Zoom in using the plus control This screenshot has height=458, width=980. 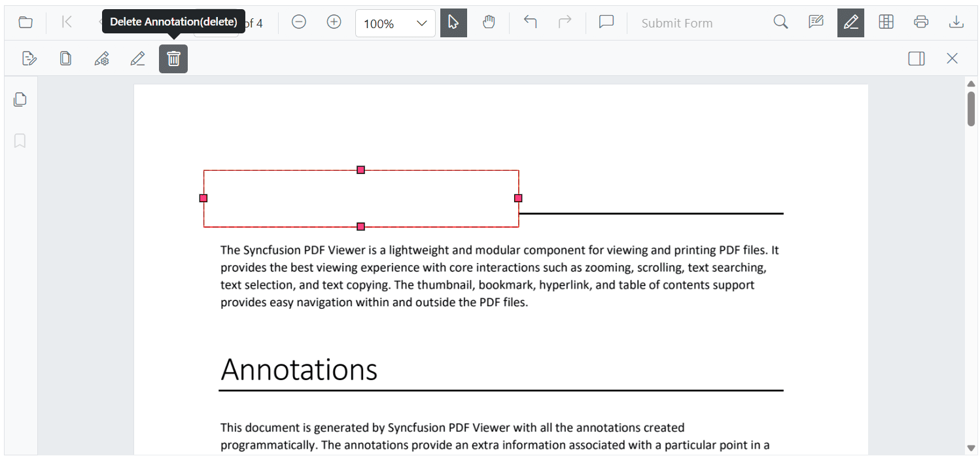[334, 22]
